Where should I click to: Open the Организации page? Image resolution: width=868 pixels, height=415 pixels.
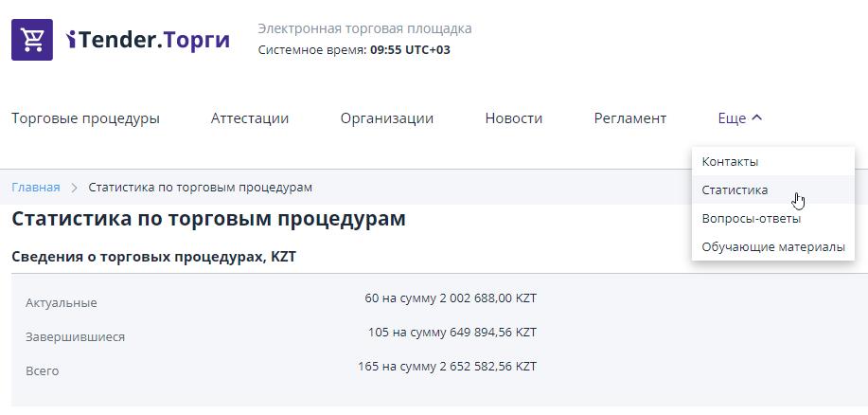(386, 118)
